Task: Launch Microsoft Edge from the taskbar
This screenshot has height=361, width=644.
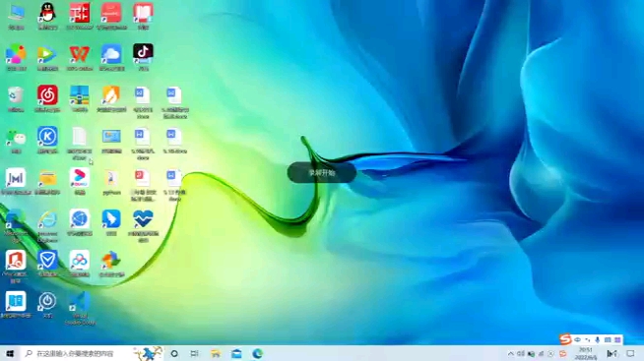Action: point(258,353)
